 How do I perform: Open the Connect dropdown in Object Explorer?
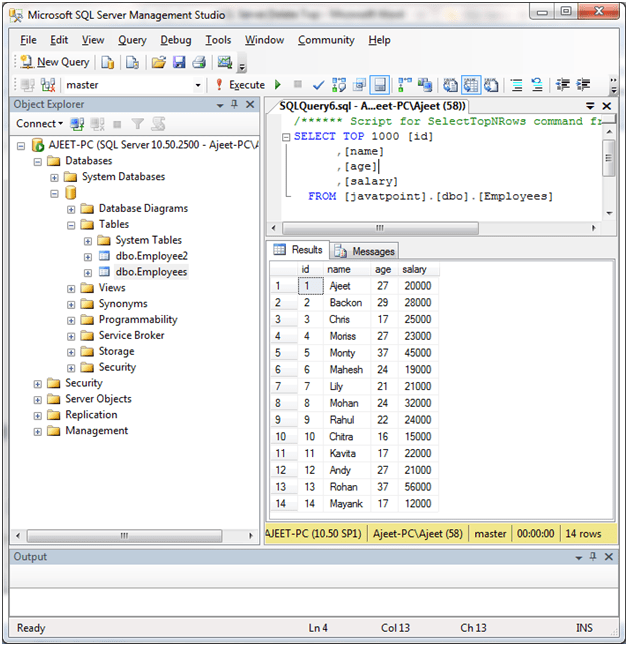[x=40, y=124]
